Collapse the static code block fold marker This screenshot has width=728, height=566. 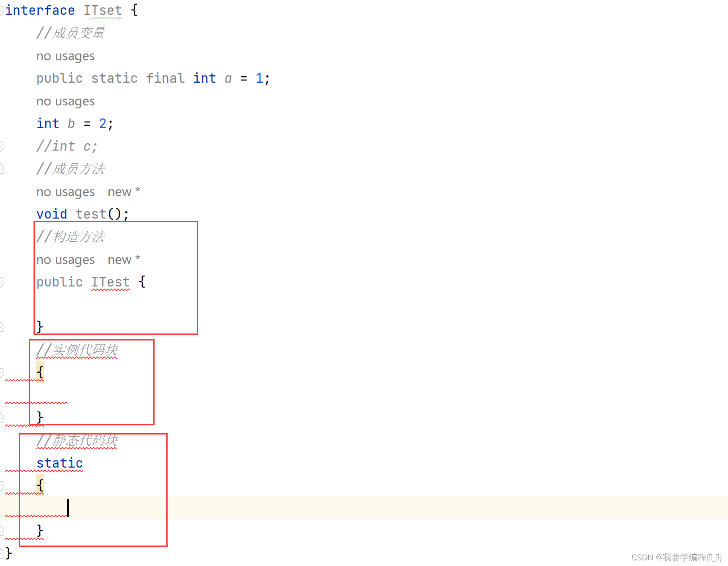tap(1, 485)
